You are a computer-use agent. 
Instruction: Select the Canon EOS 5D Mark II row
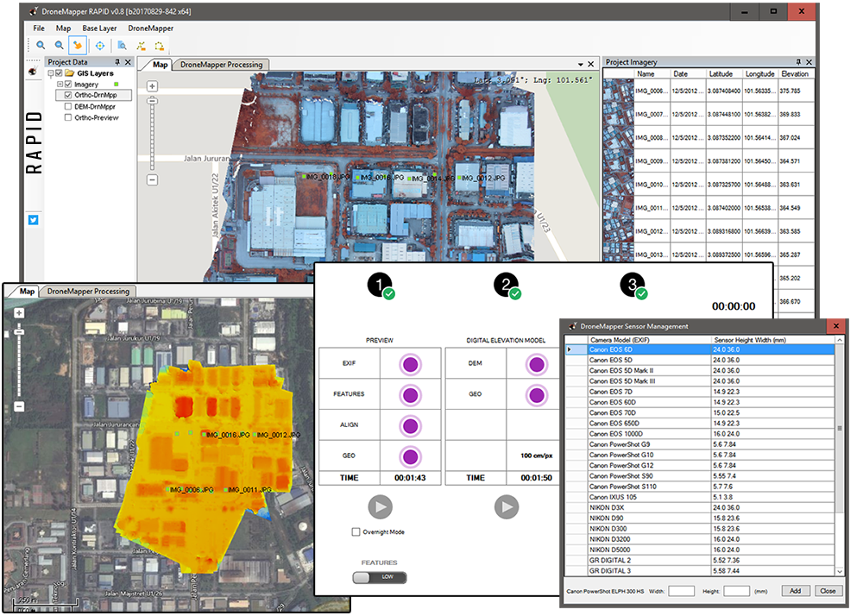[700, 371]
